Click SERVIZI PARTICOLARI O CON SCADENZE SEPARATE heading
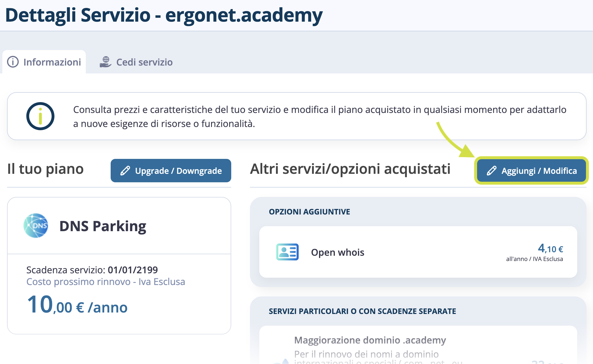593x364 pixels. (x=362, y=311)
